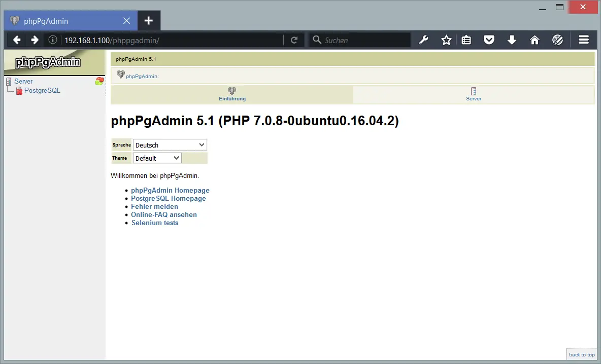The image size is (601, 364).
Task: Open the hamburger browser menu
Action: click(x=584, y=40)
